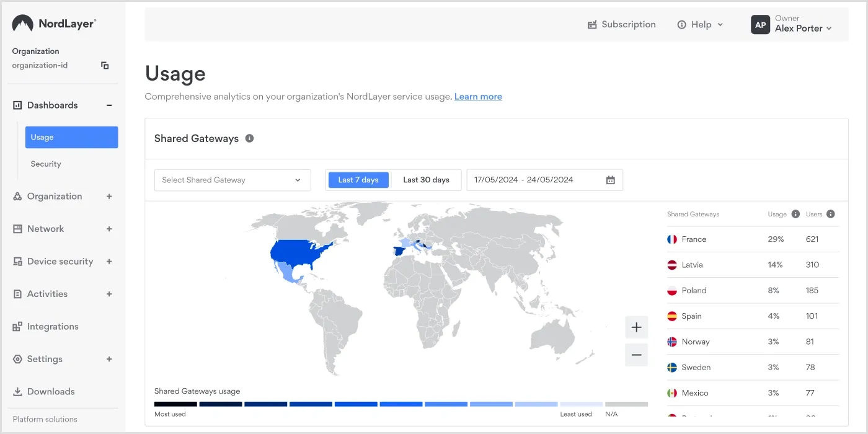Click the darkest Most used legend swatch

point(175,404)
